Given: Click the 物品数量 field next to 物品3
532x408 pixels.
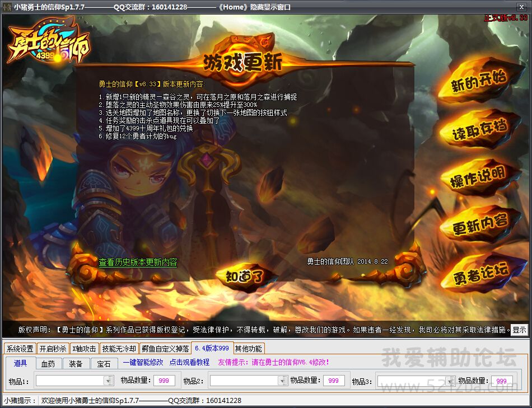Looking at the screenshot, I should [502, 381].
